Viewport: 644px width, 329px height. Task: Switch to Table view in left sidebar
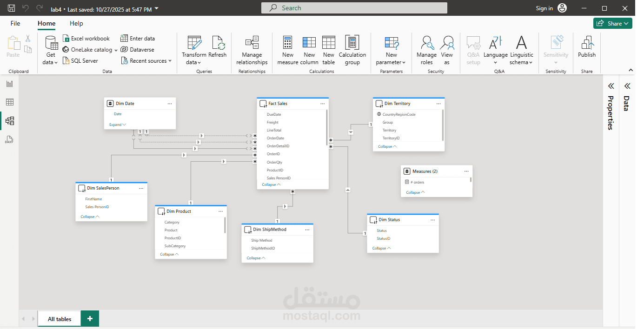(x=9, y=102)
